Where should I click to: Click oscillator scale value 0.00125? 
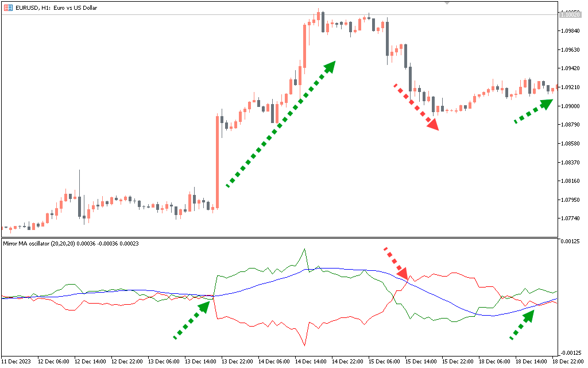(x=570, y=241)
